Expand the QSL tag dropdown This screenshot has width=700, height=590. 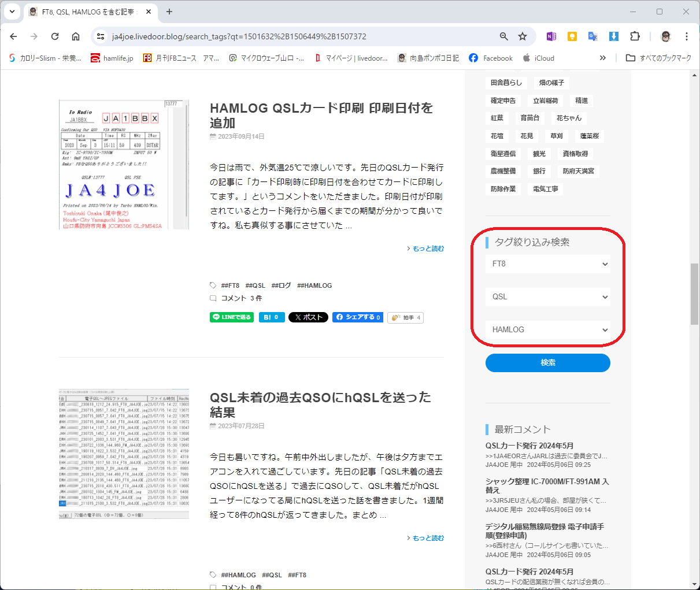point(548,297)
